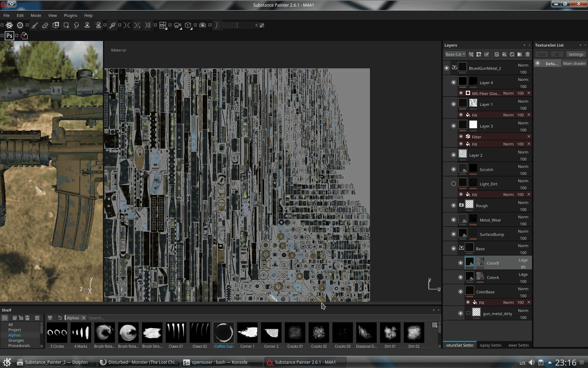Toggle the Default texture set radio button
588x368 pixels.
coord(538,63)
